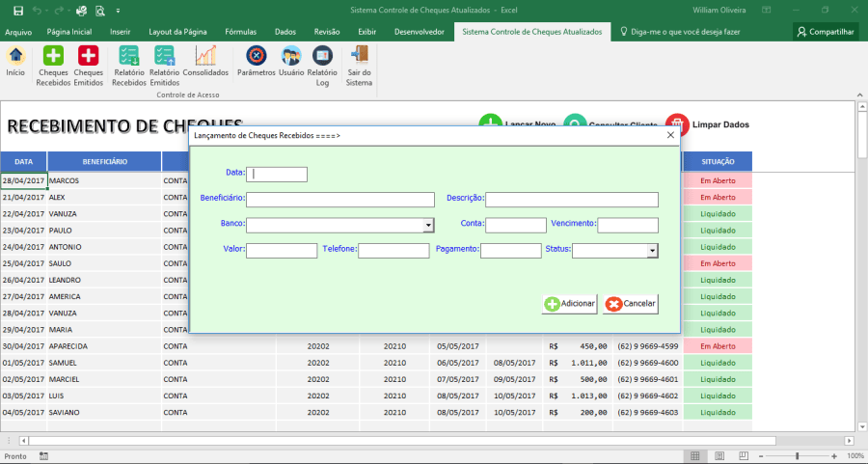
Task: Click horizontal scrollbar left arrow
Action: click(23, 441)
